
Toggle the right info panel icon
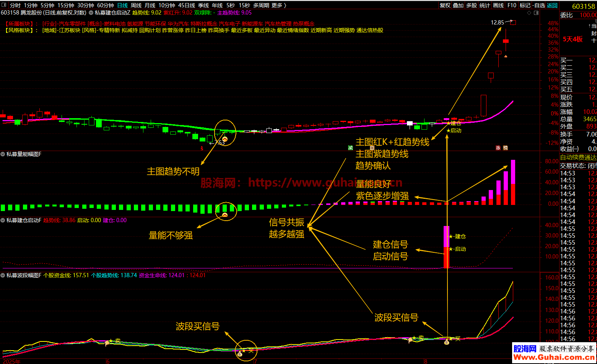click(x=536, y=13)
